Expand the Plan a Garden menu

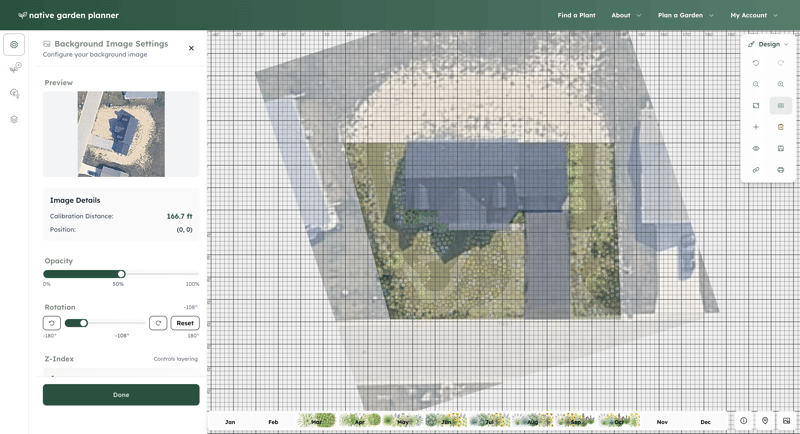click(685, 15)
